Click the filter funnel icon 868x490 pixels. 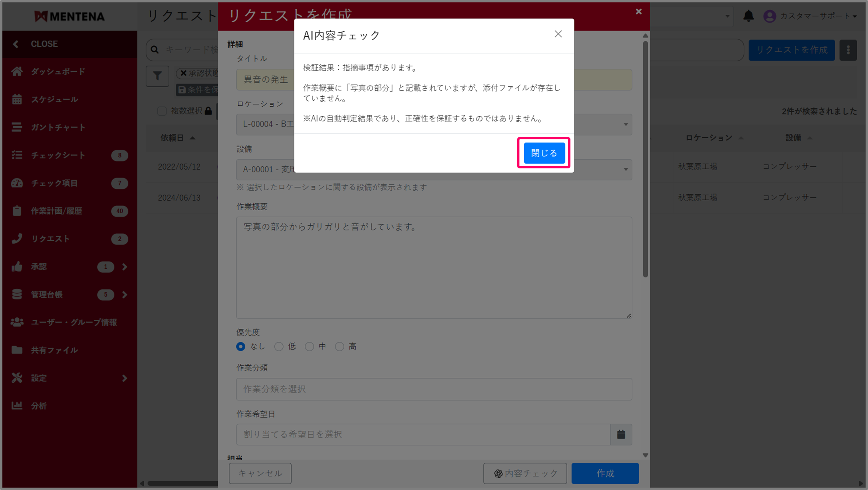pyautogui.click(x=157, y=76)
